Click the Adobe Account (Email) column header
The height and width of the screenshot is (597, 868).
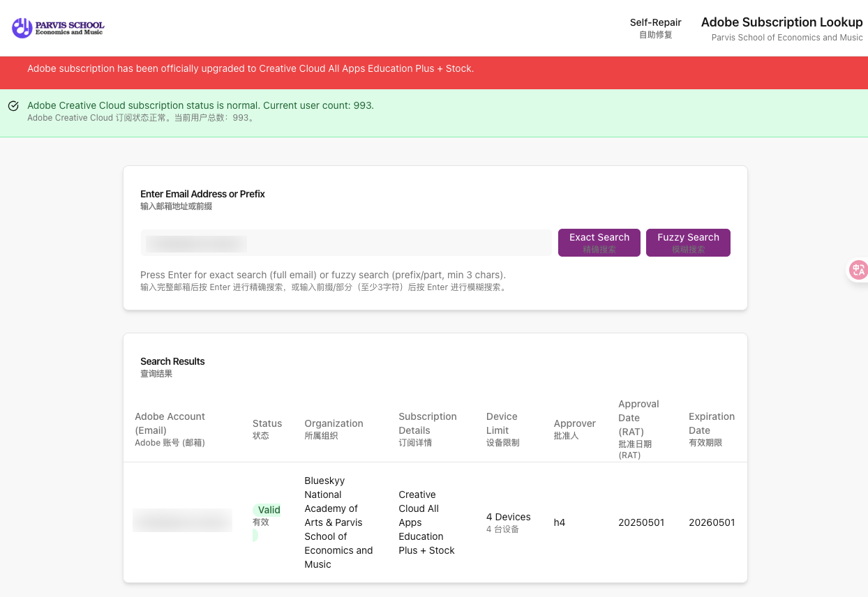170,428
